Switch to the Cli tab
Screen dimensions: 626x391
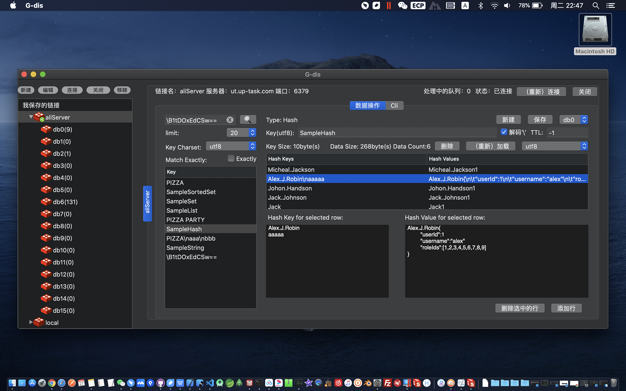pyautogui.click(x=394, y=105)
